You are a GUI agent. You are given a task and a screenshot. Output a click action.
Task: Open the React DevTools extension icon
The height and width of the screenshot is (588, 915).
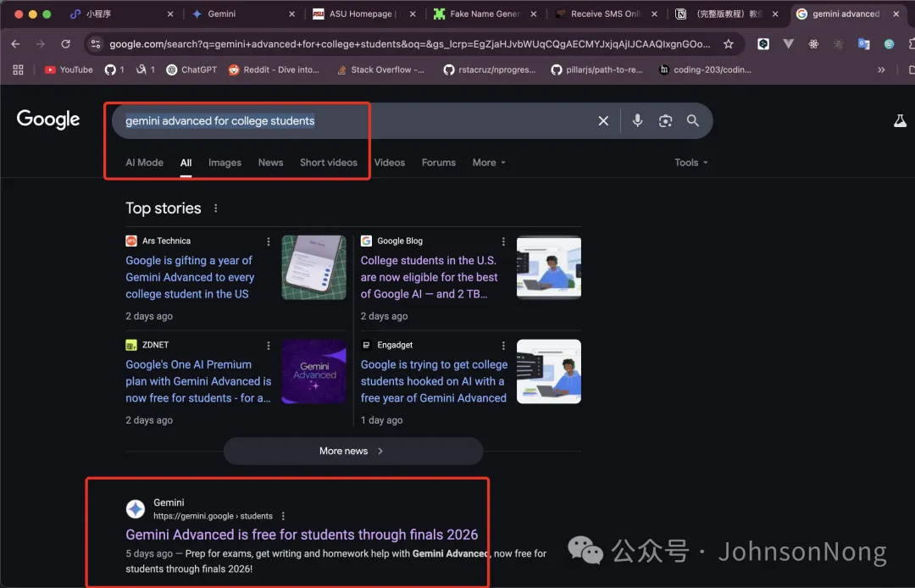click(x=813, y=44)
